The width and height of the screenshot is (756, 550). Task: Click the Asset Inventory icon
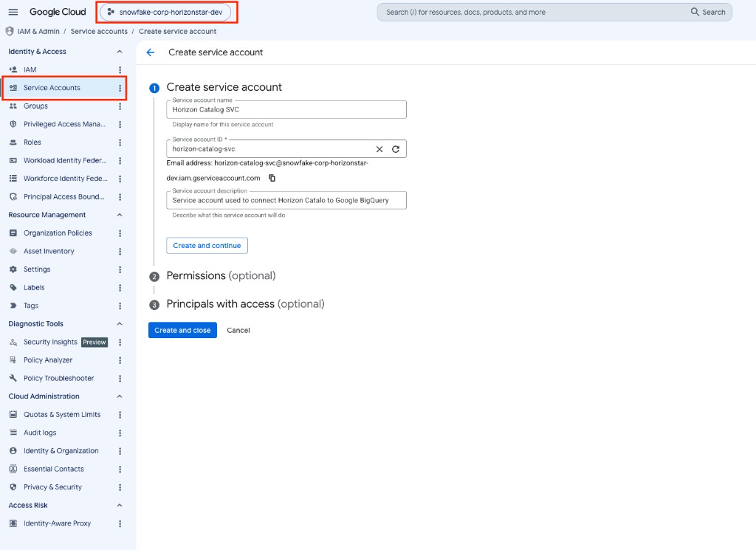click(13, 251)
